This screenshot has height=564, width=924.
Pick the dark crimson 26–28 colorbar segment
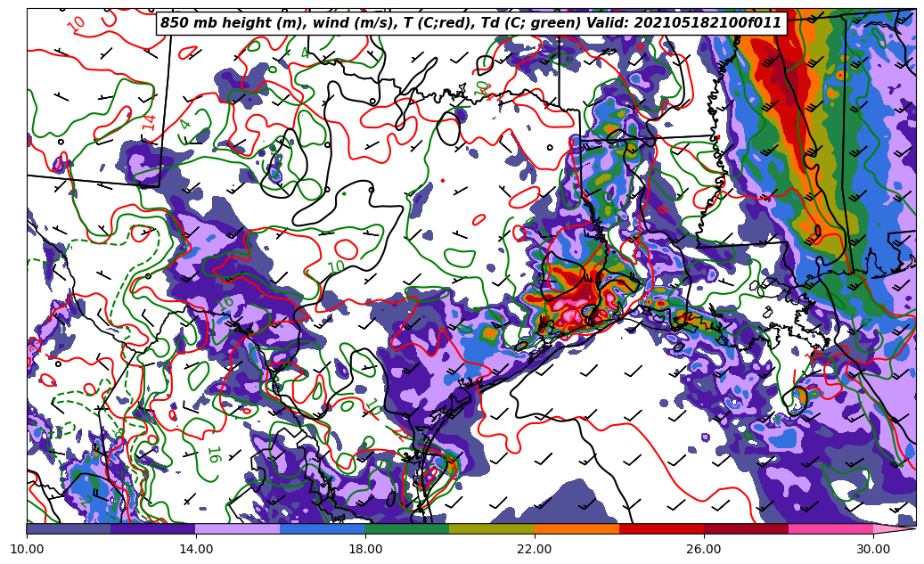point(746,528)
